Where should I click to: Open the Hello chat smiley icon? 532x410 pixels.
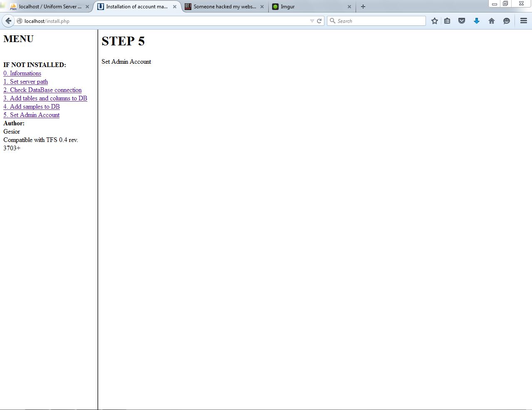[507, 21]
